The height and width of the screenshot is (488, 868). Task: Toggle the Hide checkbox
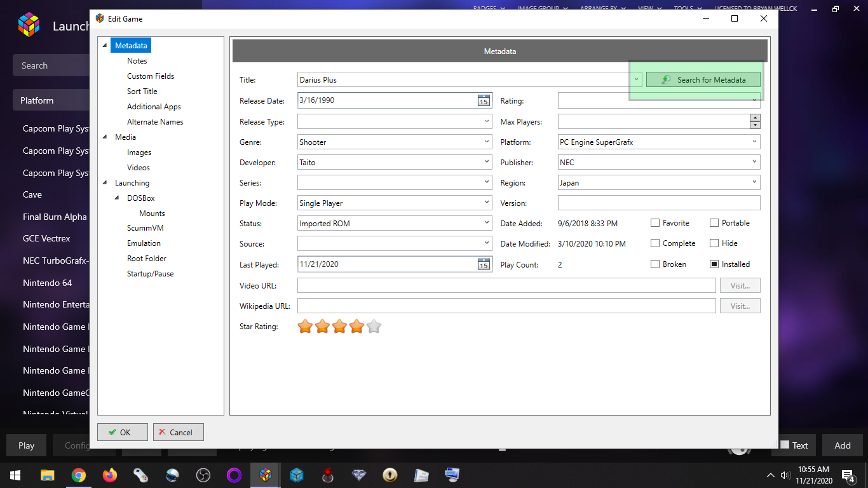(x=714, y=243)
